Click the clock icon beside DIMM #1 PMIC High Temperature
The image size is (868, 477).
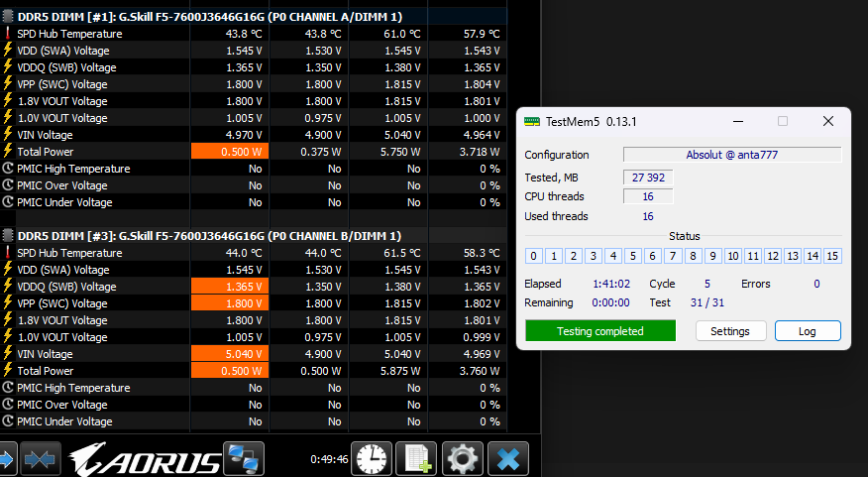point(8,168)
